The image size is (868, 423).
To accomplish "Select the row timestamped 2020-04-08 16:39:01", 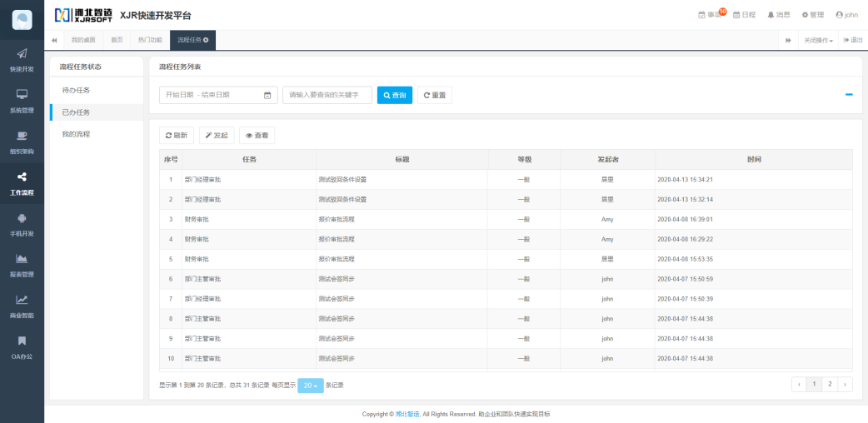I will (x=506, y=219).
